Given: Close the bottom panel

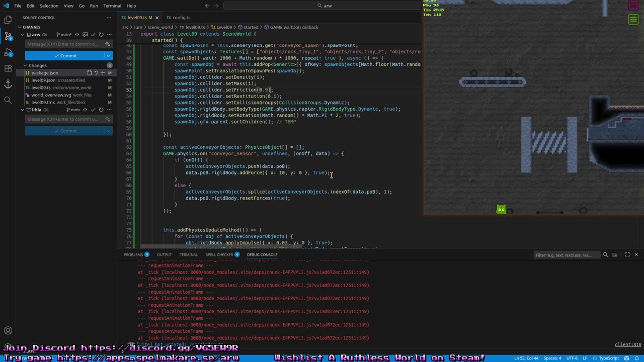Looking at the screenshot, I should [636, 255].
